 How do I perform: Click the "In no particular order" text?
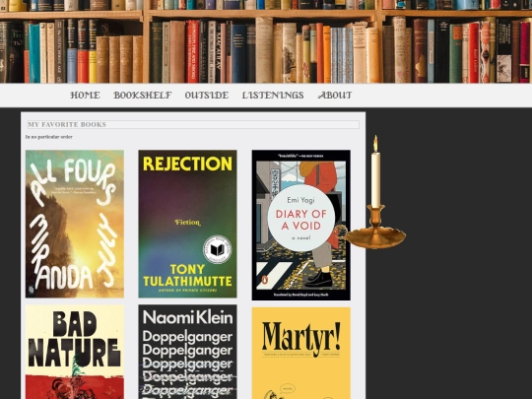(49, 137)
